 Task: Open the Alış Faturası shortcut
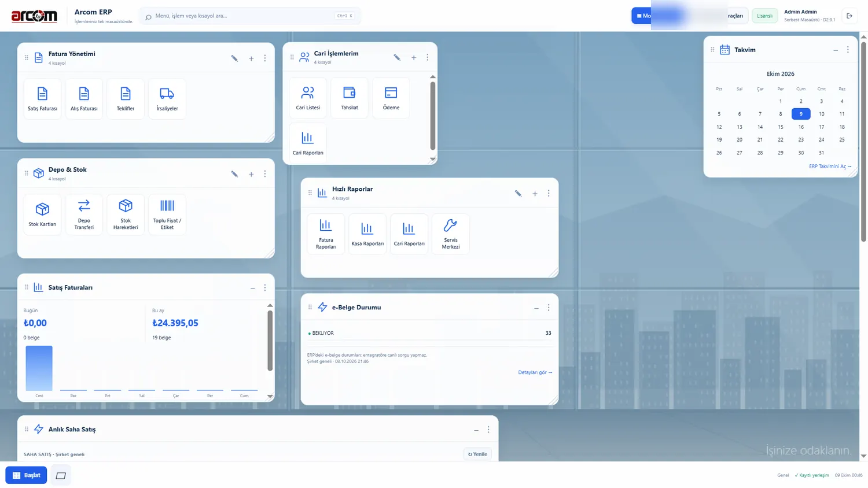(84, 99)
